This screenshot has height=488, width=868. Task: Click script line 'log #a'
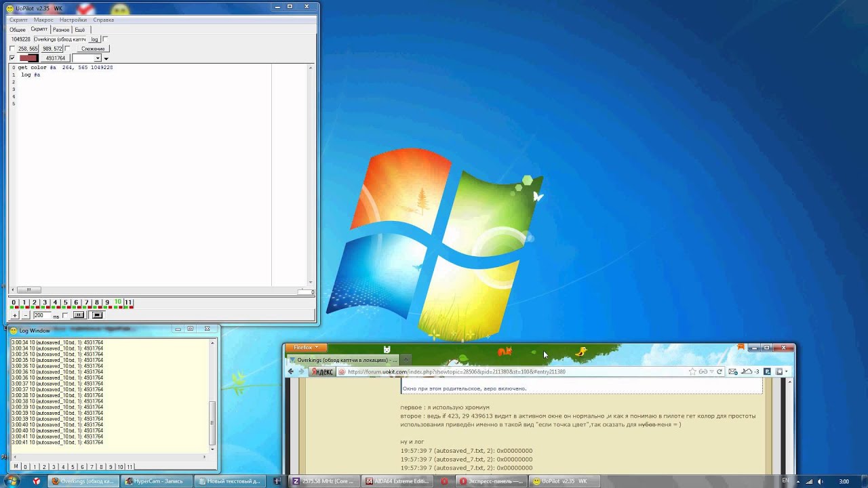point(31,75)
